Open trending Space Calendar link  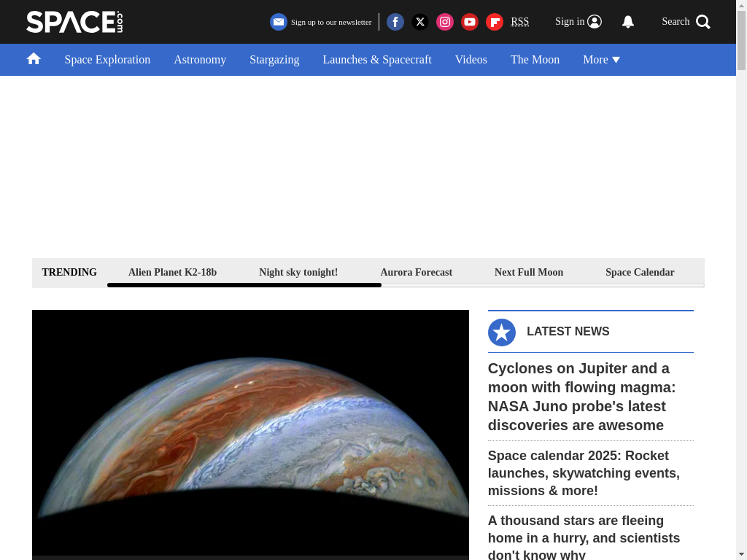tap(640, 273)
